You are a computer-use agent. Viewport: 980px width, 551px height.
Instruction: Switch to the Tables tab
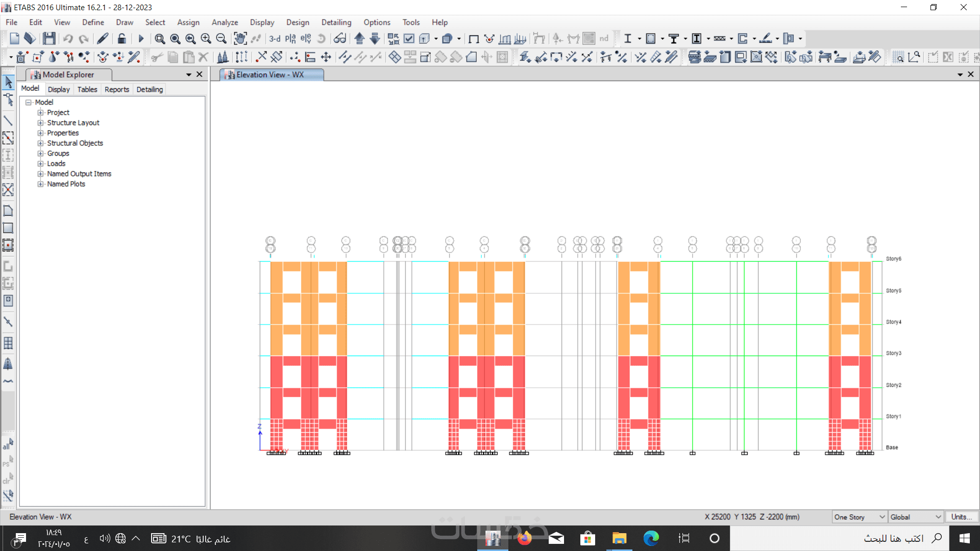[x=87, y=89]
